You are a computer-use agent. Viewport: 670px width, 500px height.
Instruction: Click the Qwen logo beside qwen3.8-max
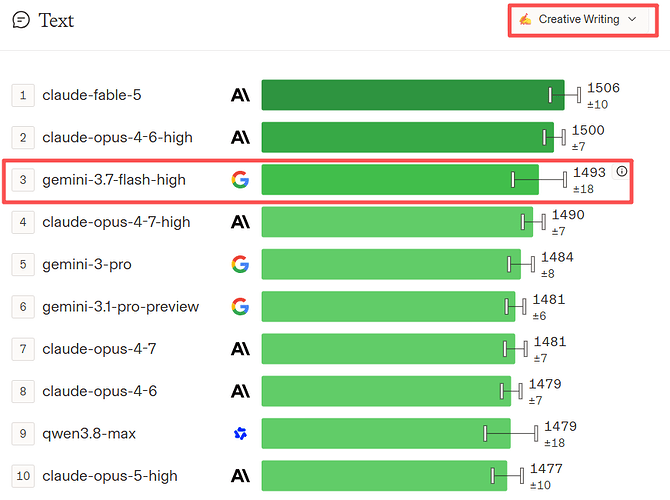click(x=240, y=433)
